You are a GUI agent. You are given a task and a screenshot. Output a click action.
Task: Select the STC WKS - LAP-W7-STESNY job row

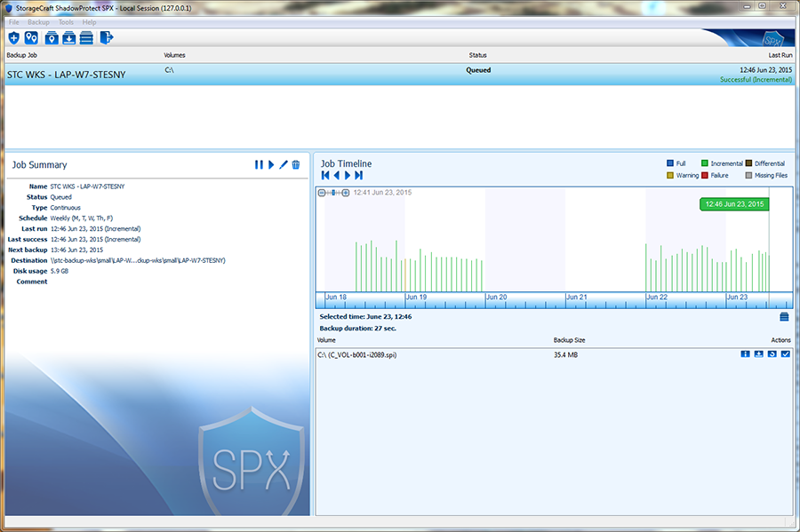(x=399, y=75)
